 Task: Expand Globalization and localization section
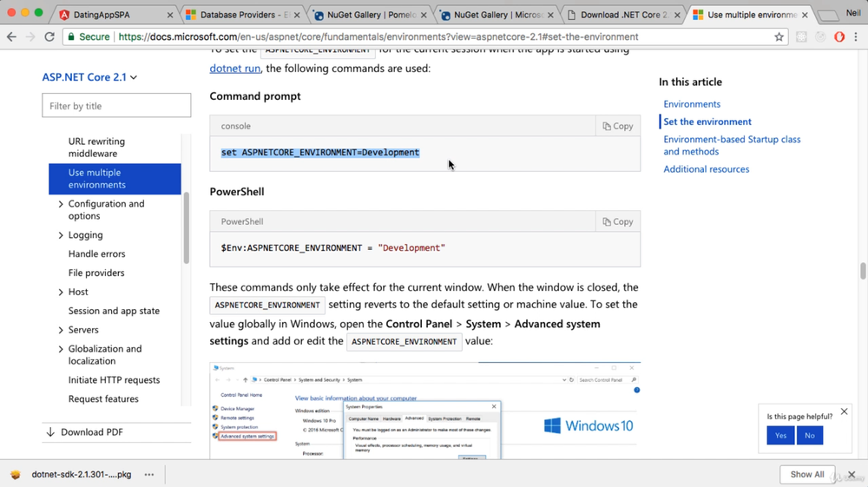click(61, 349)
